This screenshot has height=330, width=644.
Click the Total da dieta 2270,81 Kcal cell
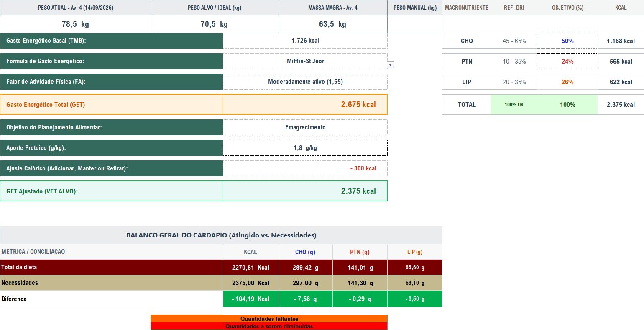(250, 267)
